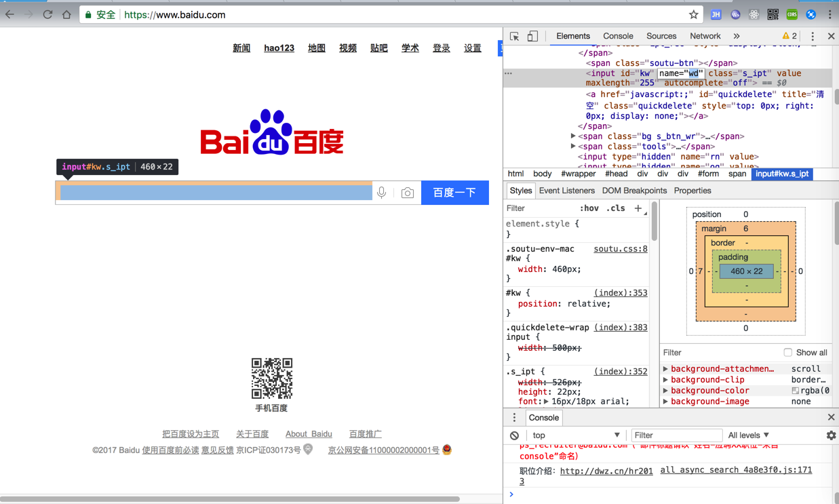
Task: Close the Console drawer
Action: pos(831,417)
